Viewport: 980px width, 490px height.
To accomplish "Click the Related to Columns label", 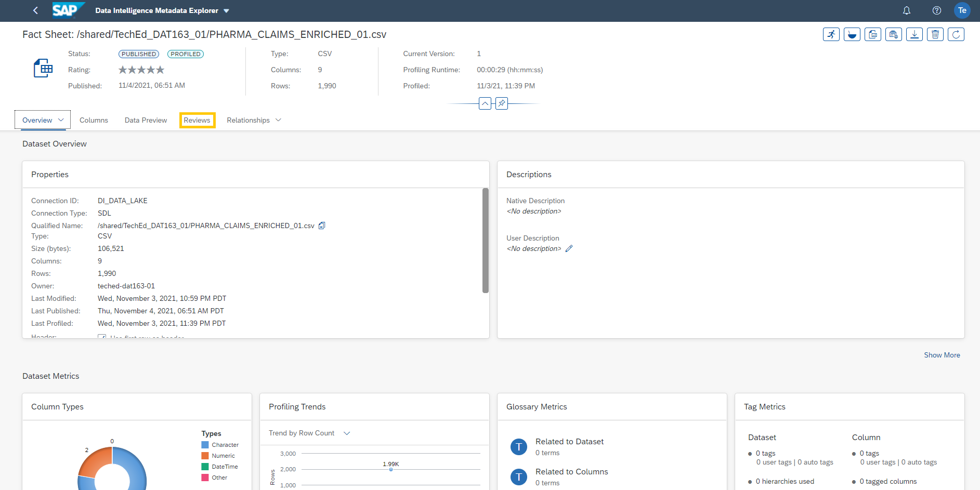I will [571, 472].
